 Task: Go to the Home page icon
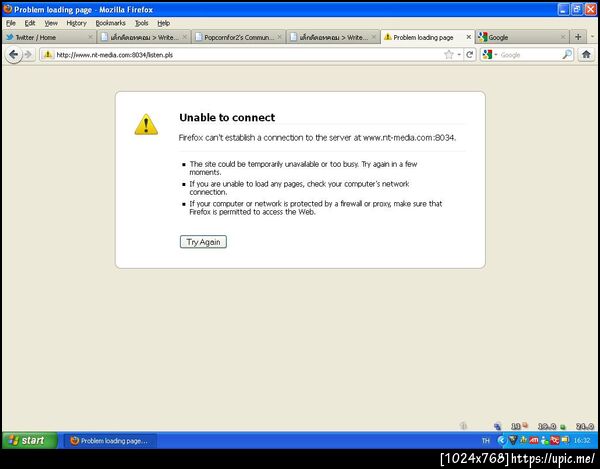click(586, 55)
